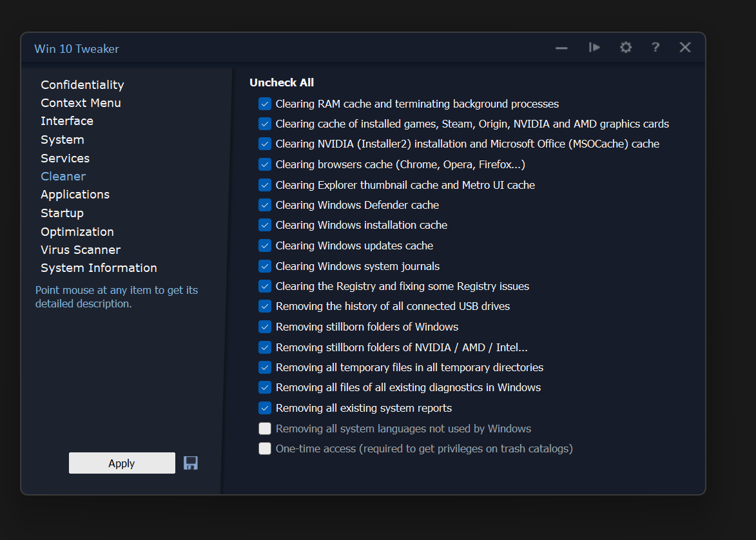Image resolution: width=756 pixels, height=540 pixels.
Task: Close Win 10 Tweaker with X icon
Action: click(x=685, y=48)
